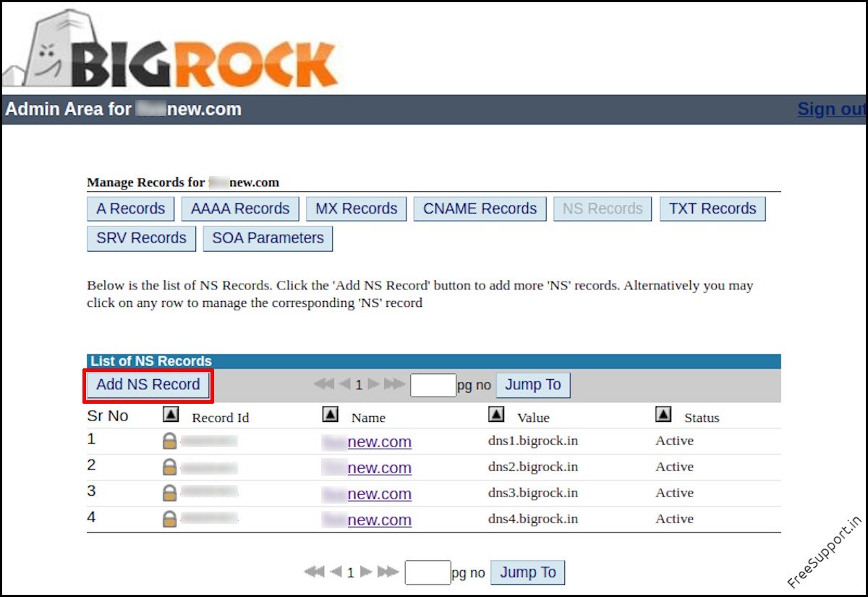Click Active status in row 1
The height and width of the screenshot is (597, 868).
674,441
